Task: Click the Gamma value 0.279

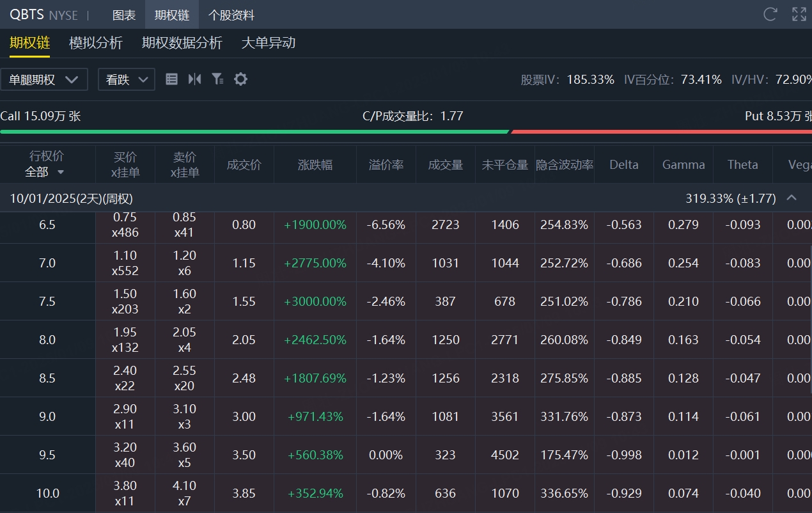Action: pyautogui.click(x=683, y=225)
